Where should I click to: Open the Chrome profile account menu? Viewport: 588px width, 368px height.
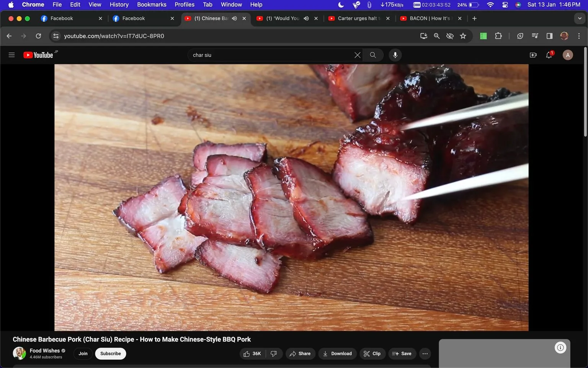tap(564, 36)
